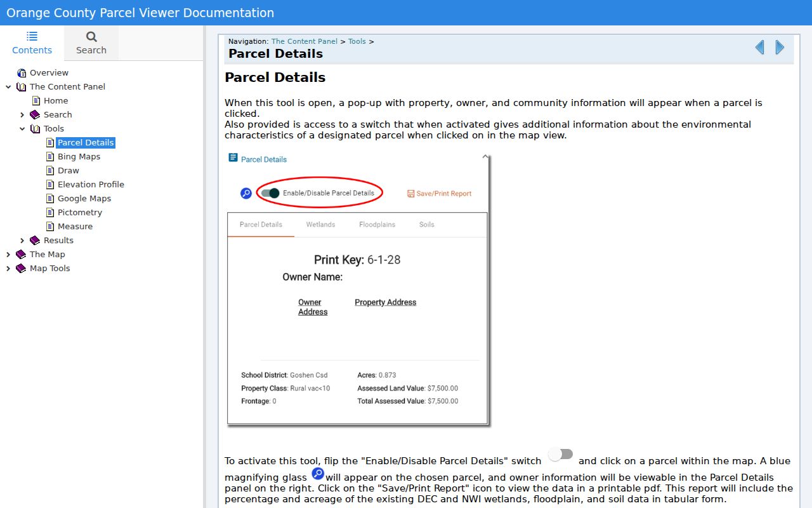The image size is (812, 508).
Task: Expand The Map tree node
Action: (x=8, y=255)
